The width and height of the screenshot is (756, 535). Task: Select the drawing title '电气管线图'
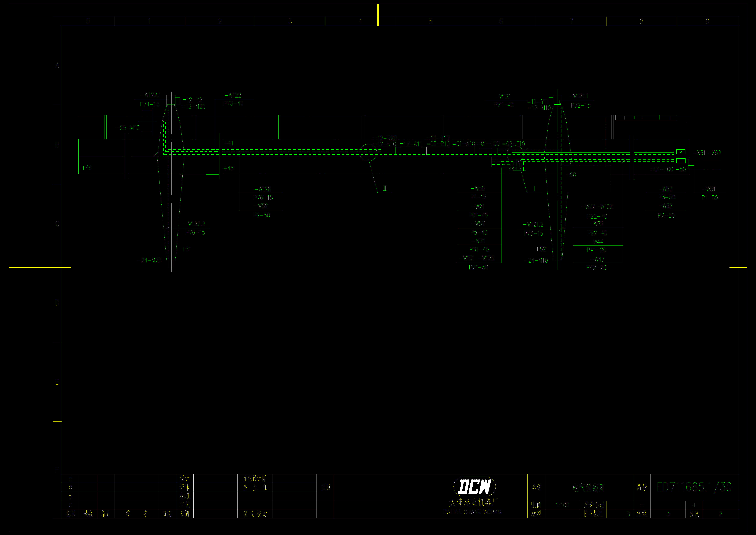point(589,488)
